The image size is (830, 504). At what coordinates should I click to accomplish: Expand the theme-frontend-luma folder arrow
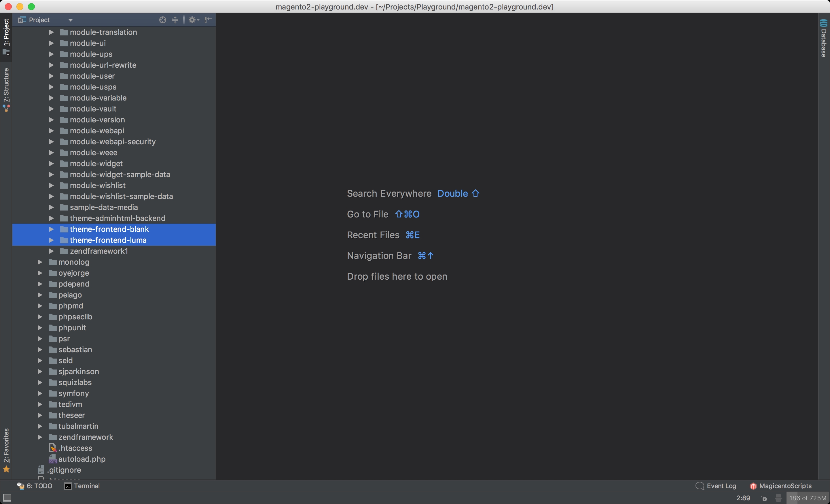click(51, 240)
